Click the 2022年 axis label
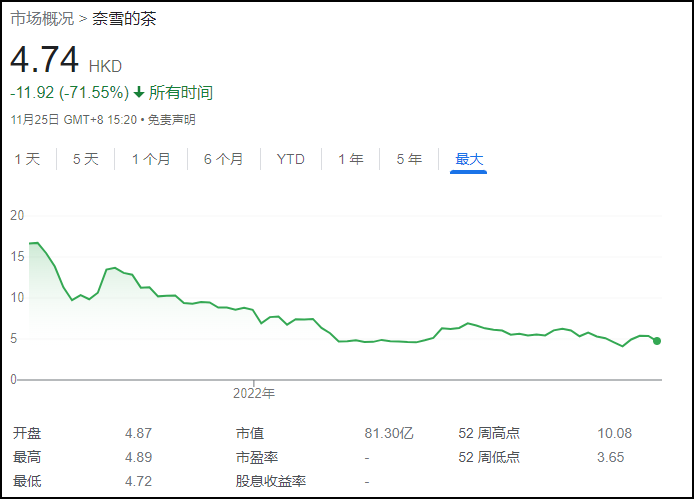The image size is (694, 499). (254, 393)
